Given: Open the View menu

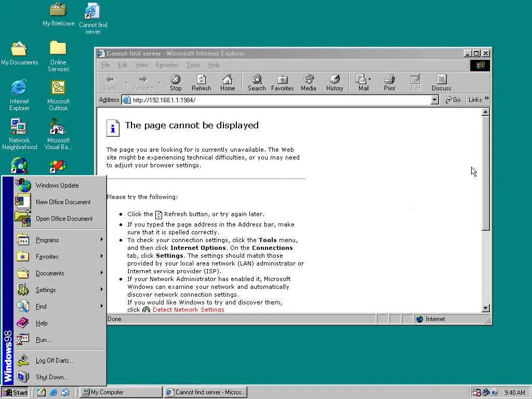Looking at the screenshot, I should coord(141,65).
